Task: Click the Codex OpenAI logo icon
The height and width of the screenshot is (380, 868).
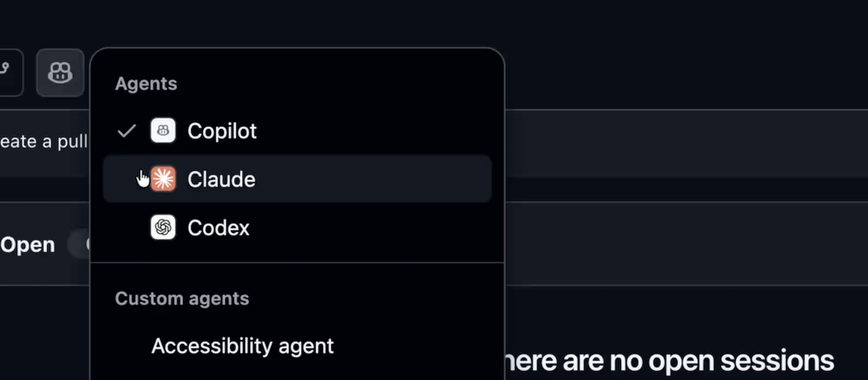Action: (x=163, y=227)
